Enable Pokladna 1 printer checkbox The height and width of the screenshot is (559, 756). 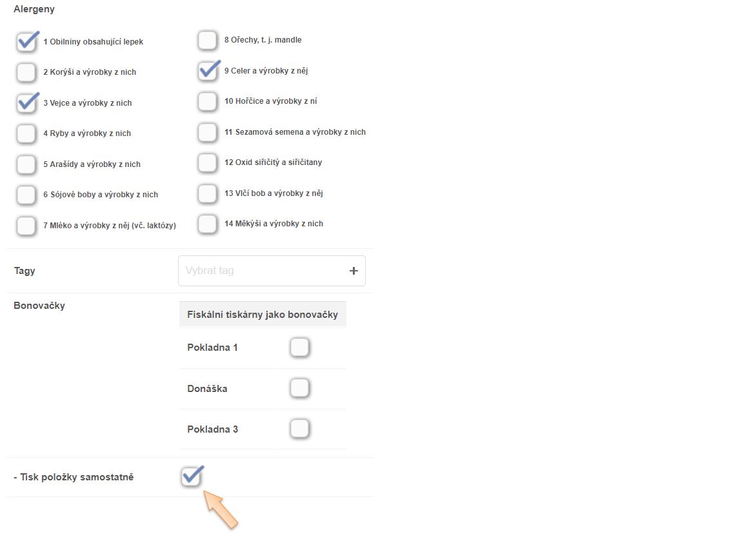pyautogui.click(x=299, y=348)
